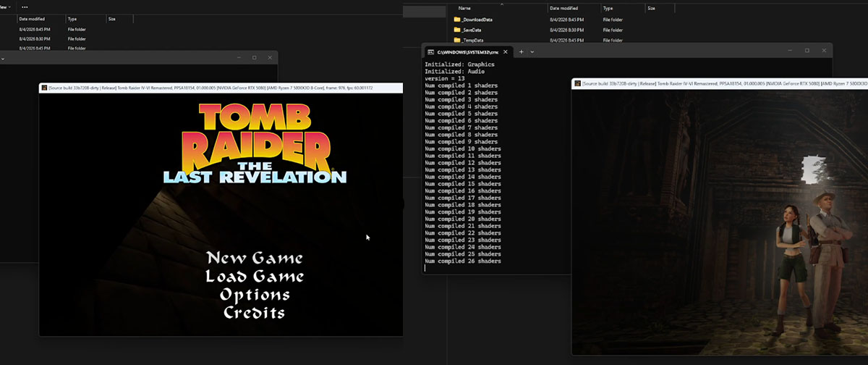Click the 'Num compiled 26 shaders' line
This screenshot has width=868, height=365.
[463, 261]
